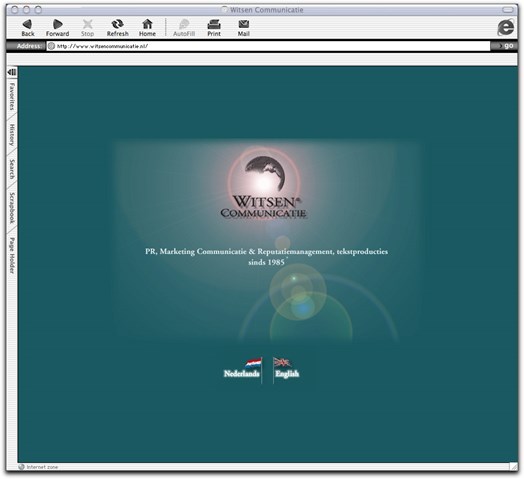
Task: Go Forward using the toolbar arrow
Action: point(58,24)
